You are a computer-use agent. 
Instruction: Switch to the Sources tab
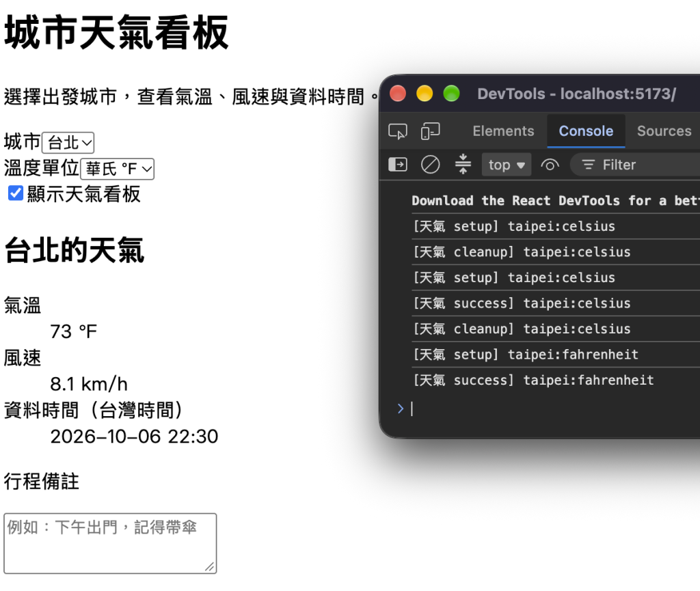tap(664, 131)
